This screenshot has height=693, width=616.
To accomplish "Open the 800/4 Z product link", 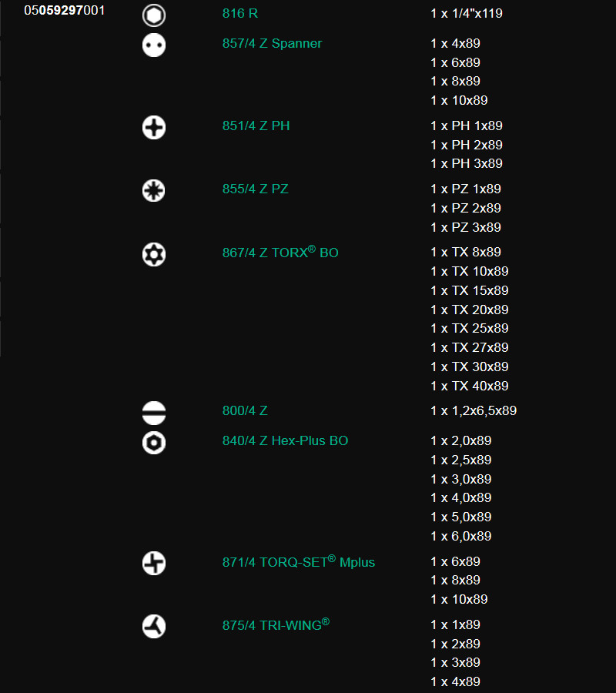I will point(245,410).
